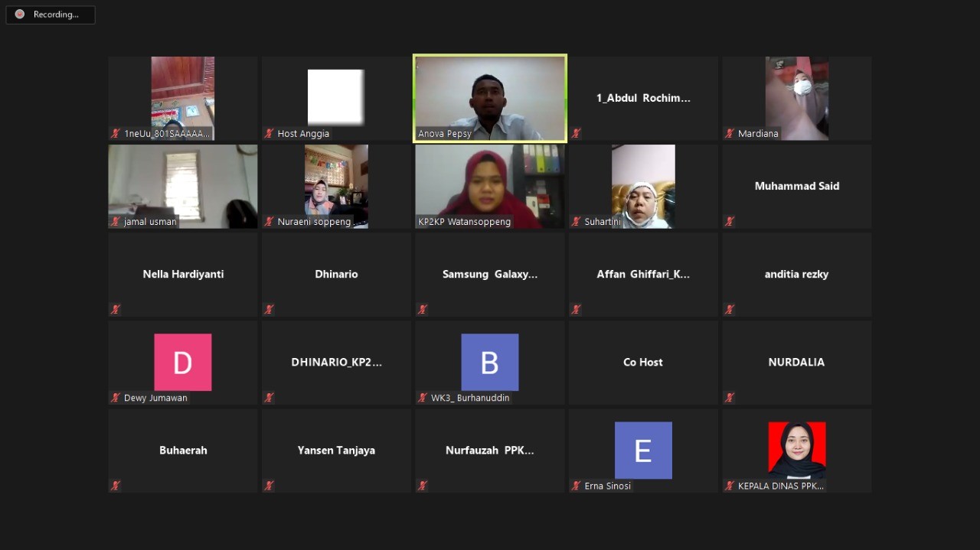Click the blue E avatar of Erna Sinosi
Image resolution: width=980 pixels, height=550 pixels.
pyautogui.click(x=643, y=450)
